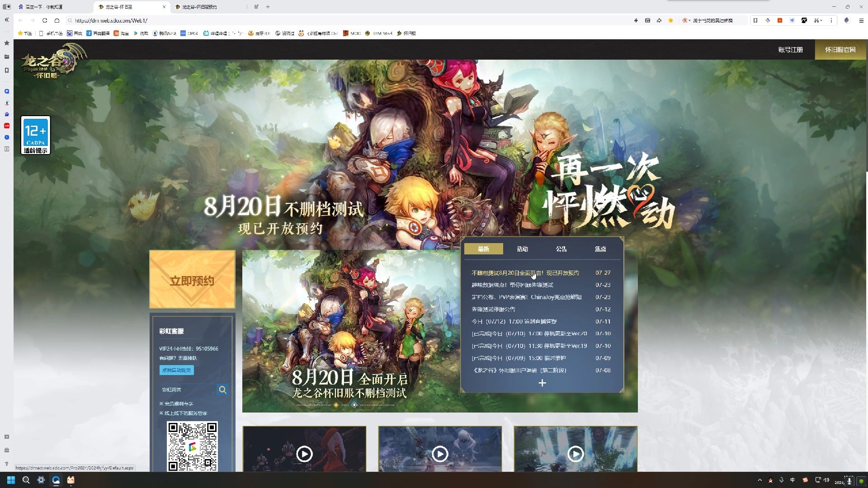The width and height of the screenshot is (868, 488).
Task: Click the yellow bookmark star in address bar
Action: [x=671, y=20]
